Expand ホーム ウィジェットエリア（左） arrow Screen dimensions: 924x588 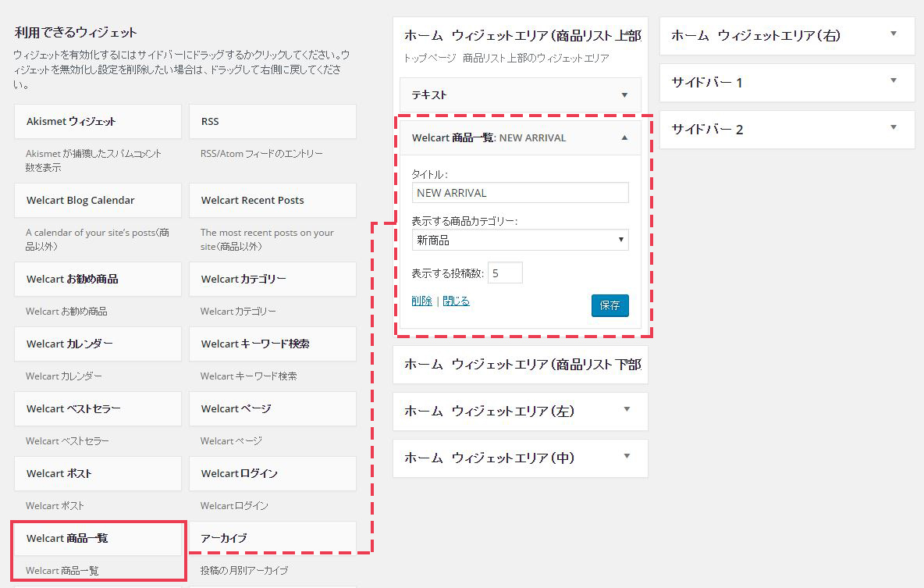coord(627,409)
